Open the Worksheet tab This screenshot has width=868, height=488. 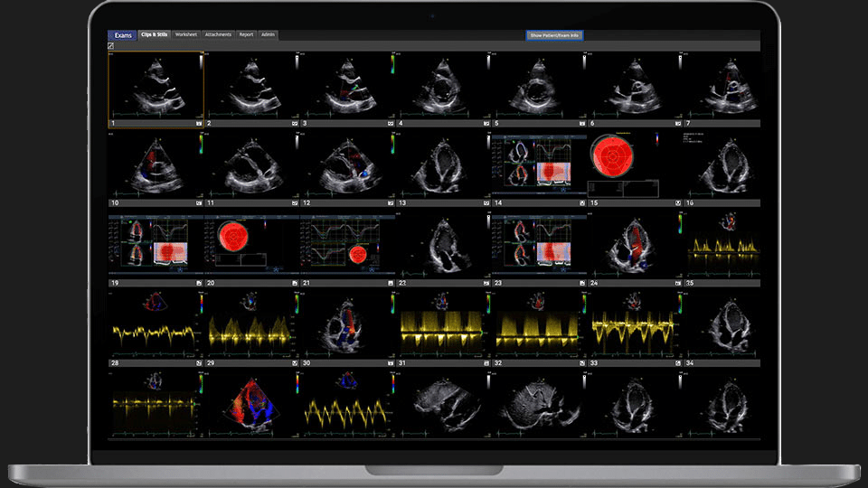click(x=186, y=35)
